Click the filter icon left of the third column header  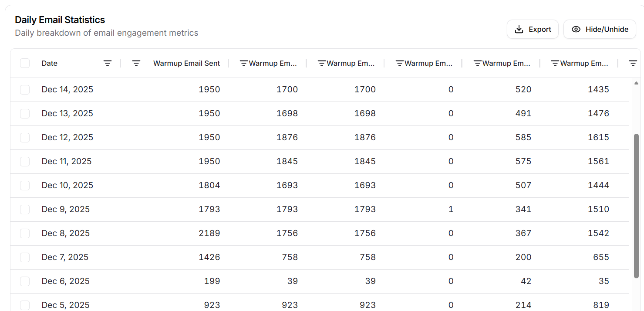coord(322,63)
